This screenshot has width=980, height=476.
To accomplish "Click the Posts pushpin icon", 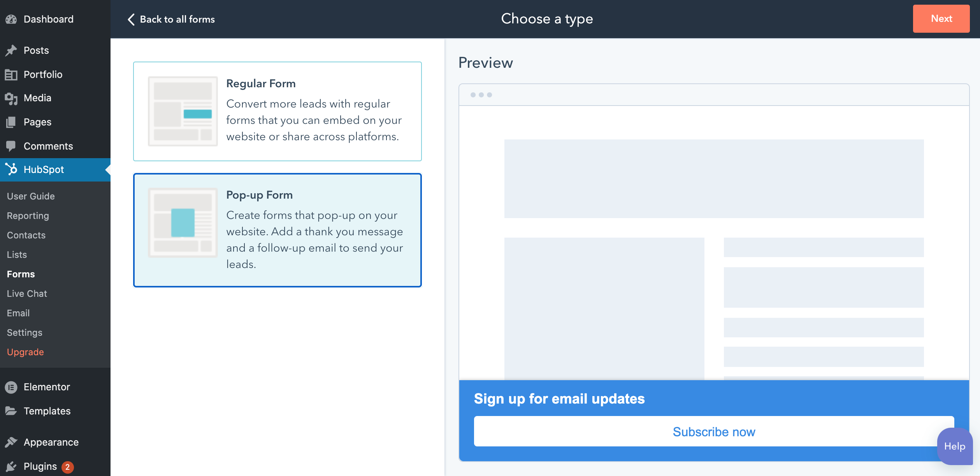I will 11,50.
